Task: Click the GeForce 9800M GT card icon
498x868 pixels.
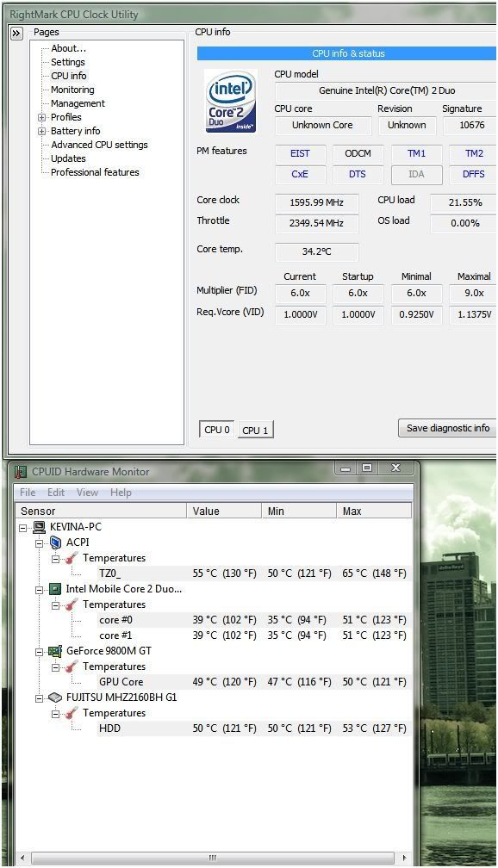Action: coord(55,651)
